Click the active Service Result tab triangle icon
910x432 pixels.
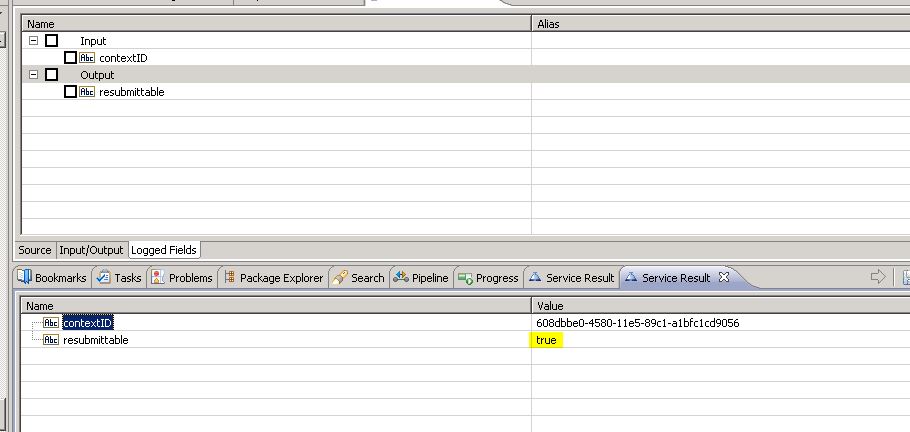click(631, 278)
